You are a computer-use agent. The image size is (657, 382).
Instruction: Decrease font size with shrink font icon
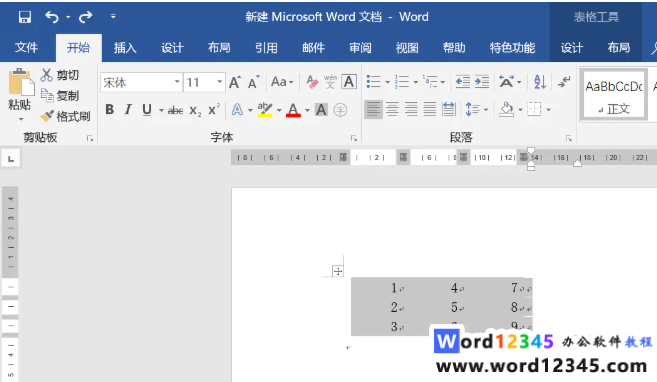tap(253, 82)
